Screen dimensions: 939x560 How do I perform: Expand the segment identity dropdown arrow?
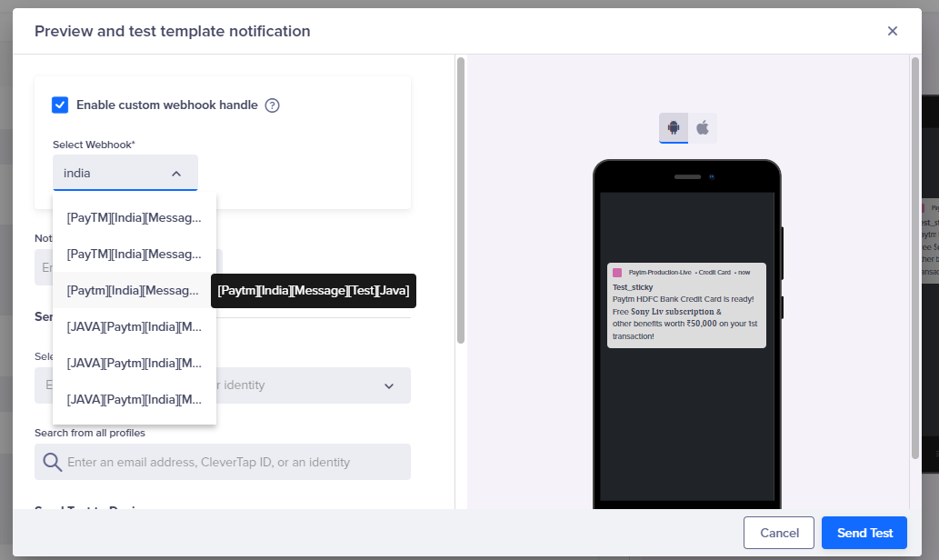[x=389, y=385]
